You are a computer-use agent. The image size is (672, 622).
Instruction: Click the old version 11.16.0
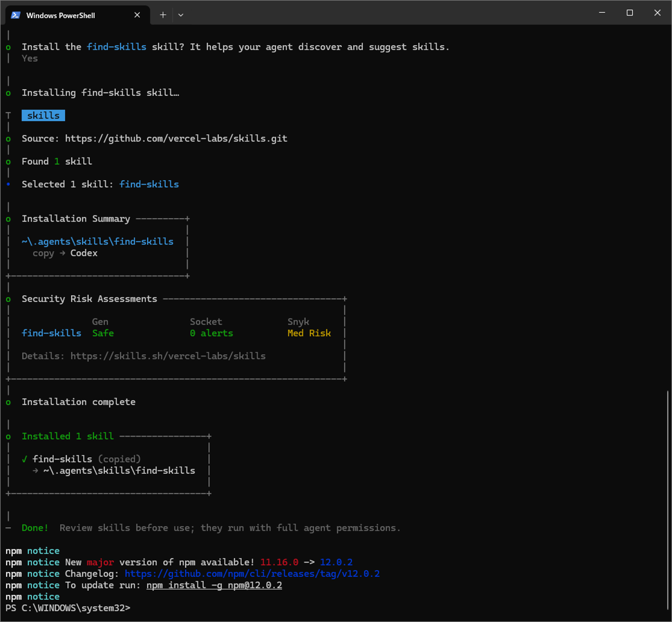279,562
